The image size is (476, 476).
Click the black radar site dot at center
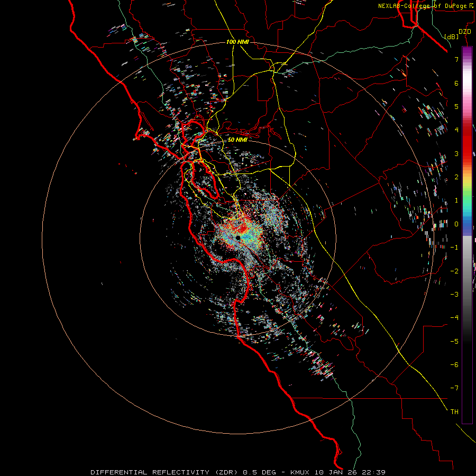click(238, 237)
